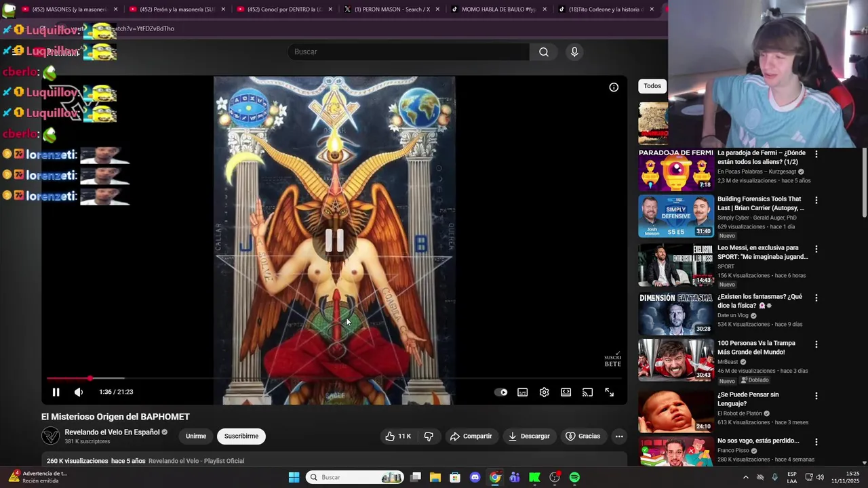Open Google Chrome from the taskbar
The width and height of the screenshot is (868, 488).
click(495, 477)
